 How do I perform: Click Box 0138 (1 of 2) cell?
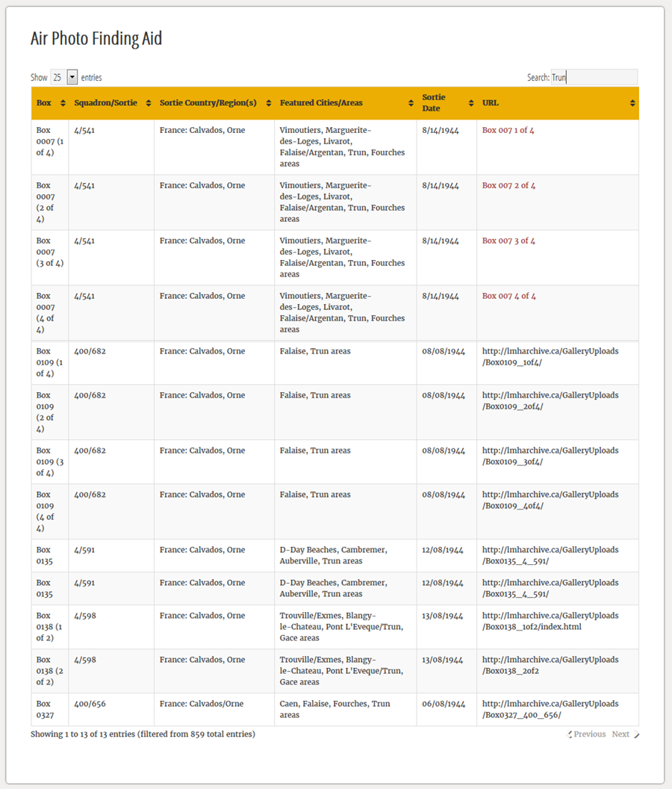click(x=50, y=627)
